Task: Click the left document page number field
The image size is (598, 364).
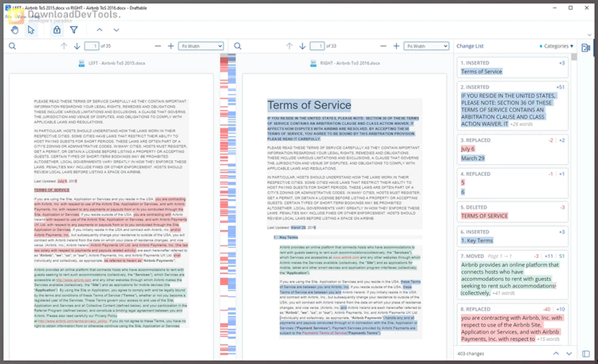Action: pos(92,46)
